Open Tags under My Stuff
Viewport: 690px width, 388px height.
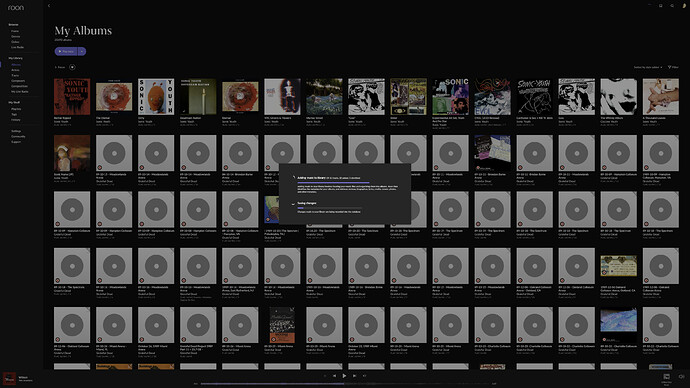click(x=14, y=114)
